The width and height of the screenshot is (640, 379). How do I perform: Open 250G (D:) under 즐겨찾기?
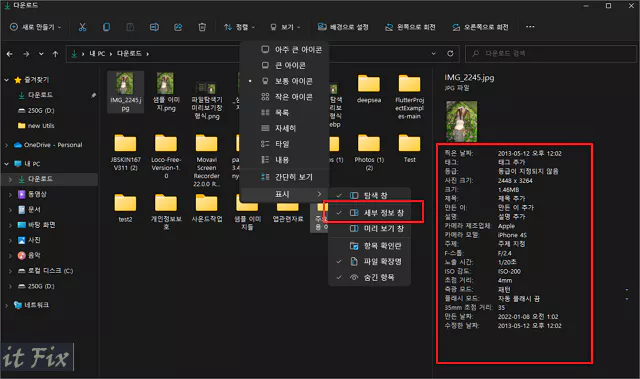coord(36,111)
